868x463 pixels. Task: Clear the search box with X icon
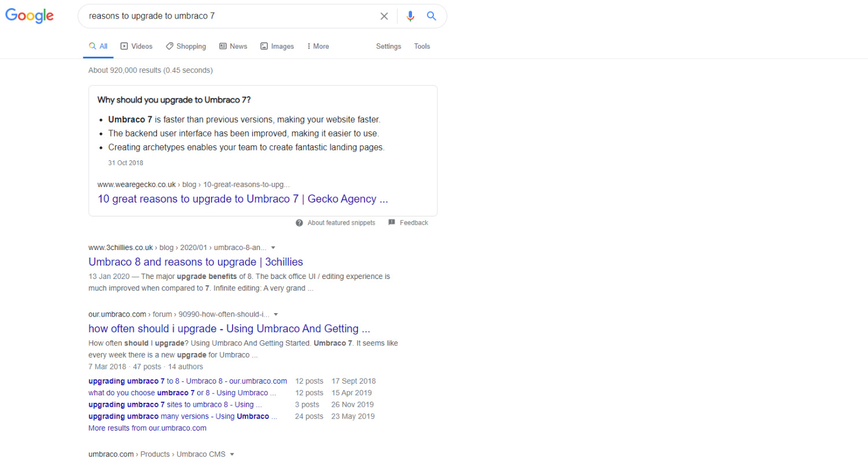(384, 16)
